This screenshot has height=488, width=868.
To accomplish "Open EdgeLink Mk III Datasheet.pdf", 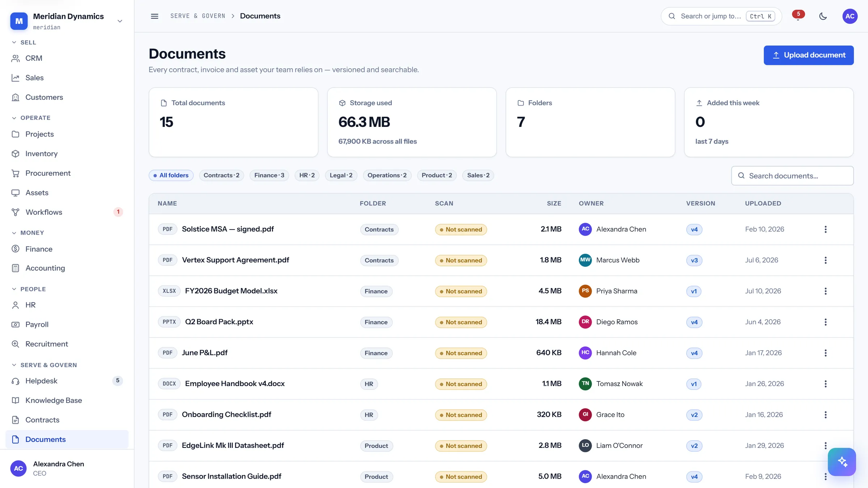I will [x=233, y=445].
